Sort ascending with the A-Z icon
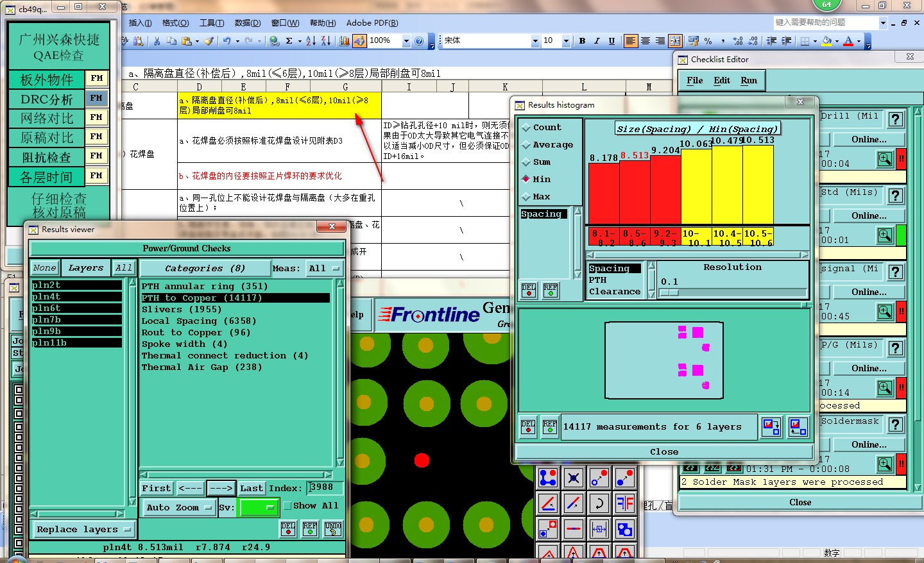 click(x=311, y=40)
